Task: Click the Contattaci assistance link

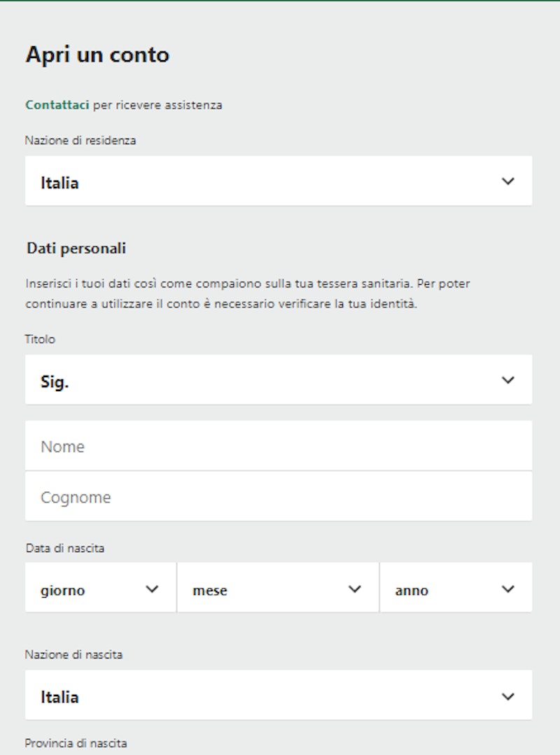Action: point(57,105)
